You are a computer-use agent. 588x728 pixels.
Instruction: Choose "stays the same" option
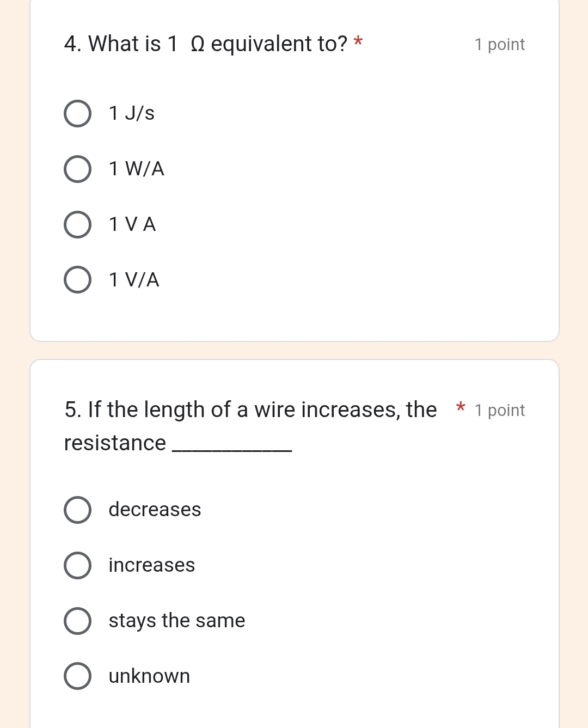[77, 621]
